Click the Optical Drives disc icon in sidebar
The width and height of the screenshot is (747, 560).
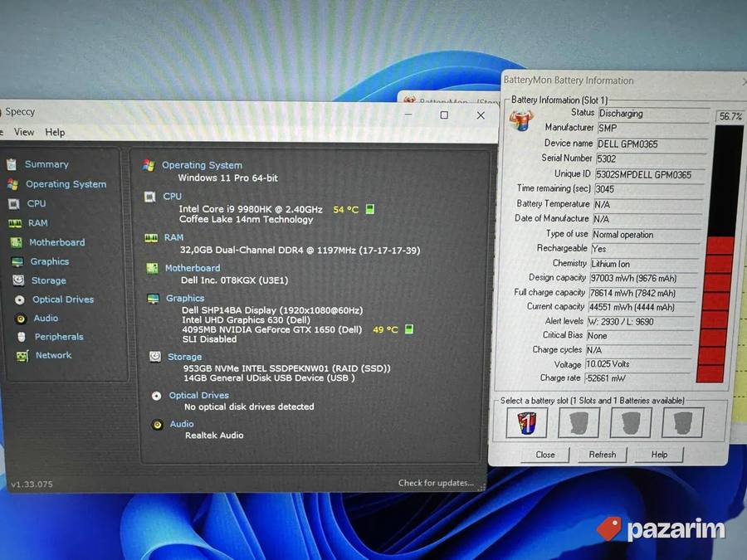pyautogui.click(x=20, y=299)
